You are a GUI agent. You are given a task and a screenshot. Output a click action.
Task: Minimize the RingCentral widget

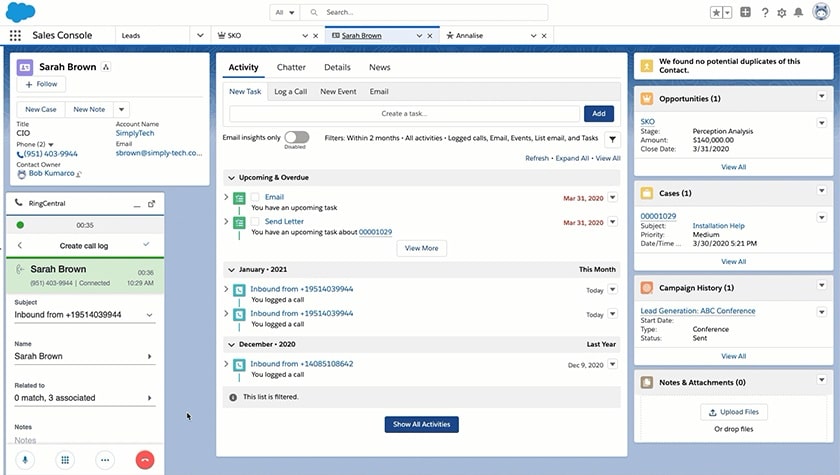137,204
